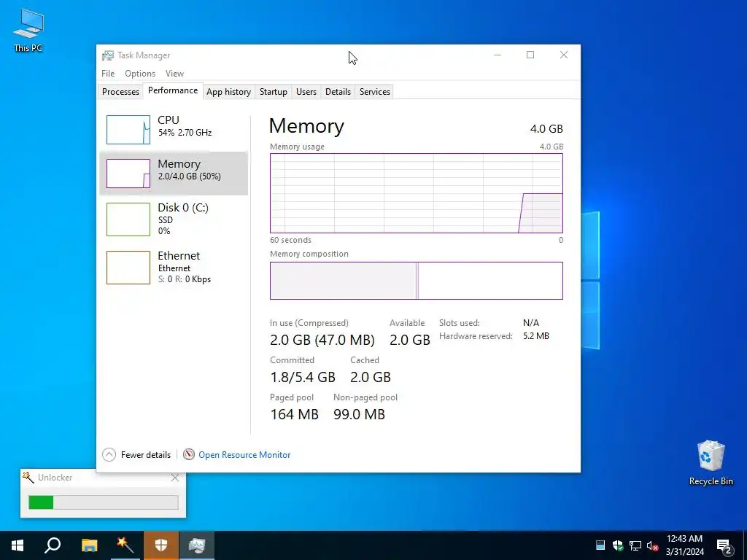Switch to the Performance tab
Viewport: 747px width, 560px height.
173,90
